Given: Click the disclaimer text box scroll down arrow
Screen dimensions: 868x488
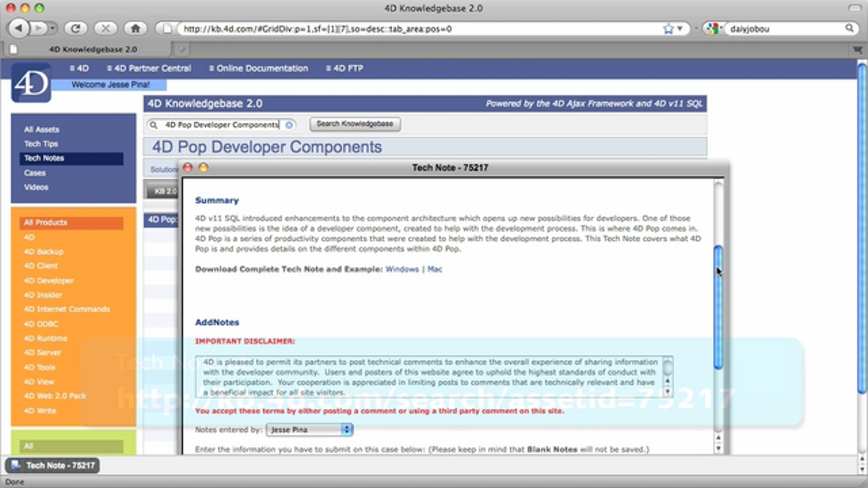Looking at the screenshot, I should click(668, 391).
